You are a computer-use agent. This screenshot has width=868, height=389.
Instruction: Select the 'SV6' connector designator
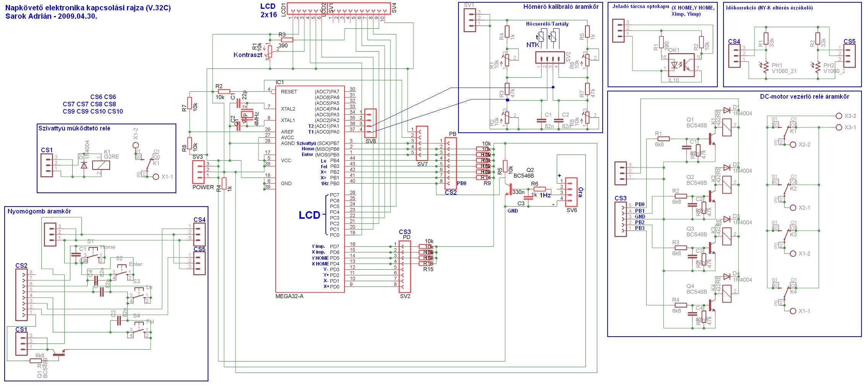point(572,210)
